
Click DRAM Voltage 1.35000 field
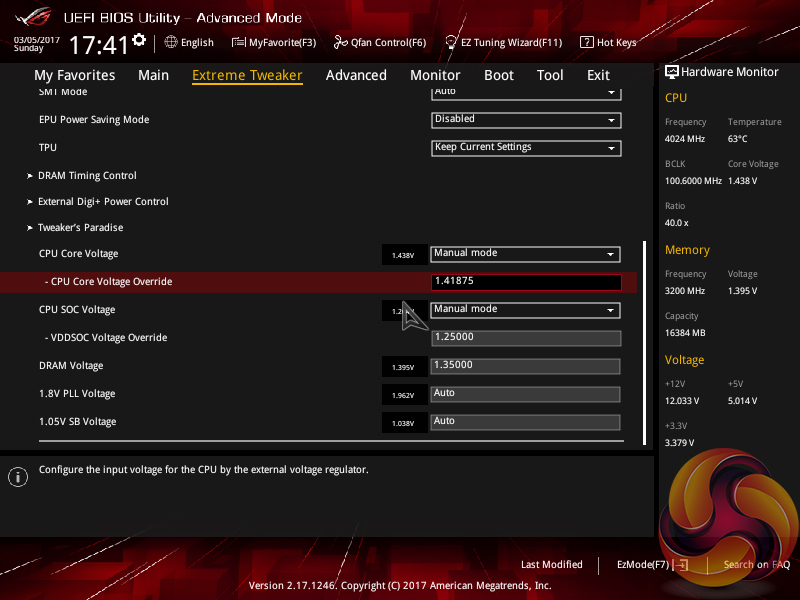pyautogui.click(x=526, y=366)
